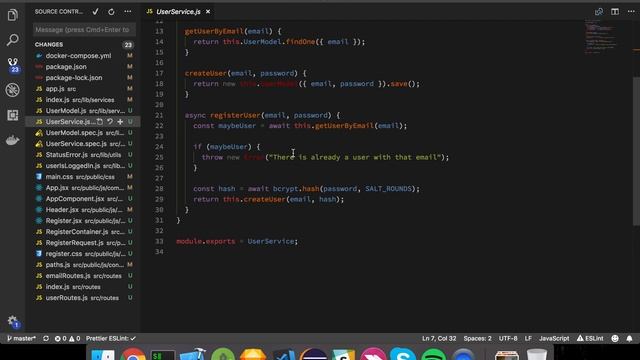The height and width of the screenshot is (360, 640).
Task: Change indentation via Spaces: 2
Action: [478, 338]
